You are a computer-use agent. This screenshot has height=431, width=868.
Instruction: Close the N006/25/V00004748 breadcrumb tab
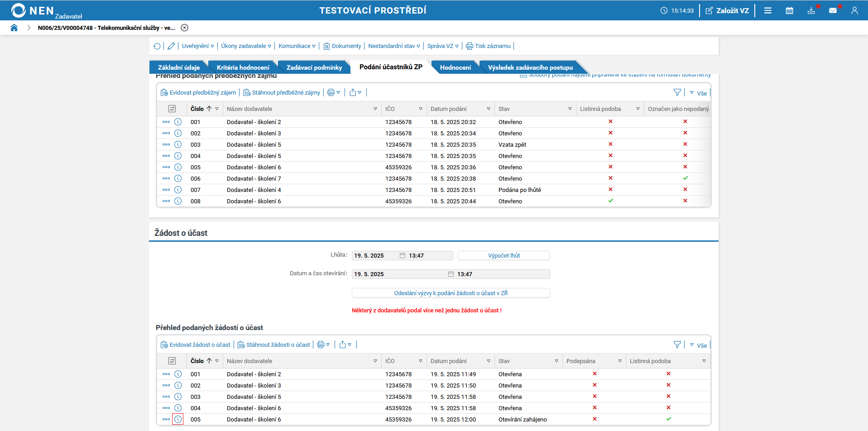pos(184,28)
